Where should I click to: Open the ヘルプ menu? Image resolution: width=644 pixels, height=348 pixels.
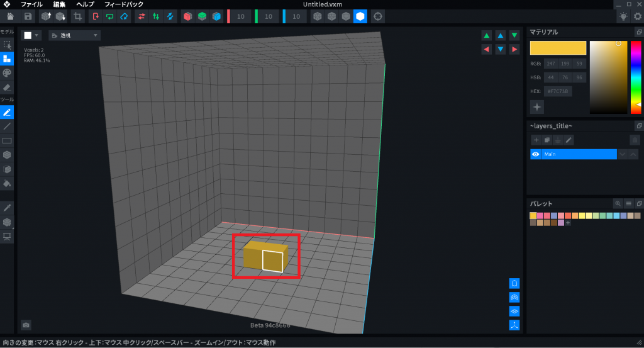point(85,4)
